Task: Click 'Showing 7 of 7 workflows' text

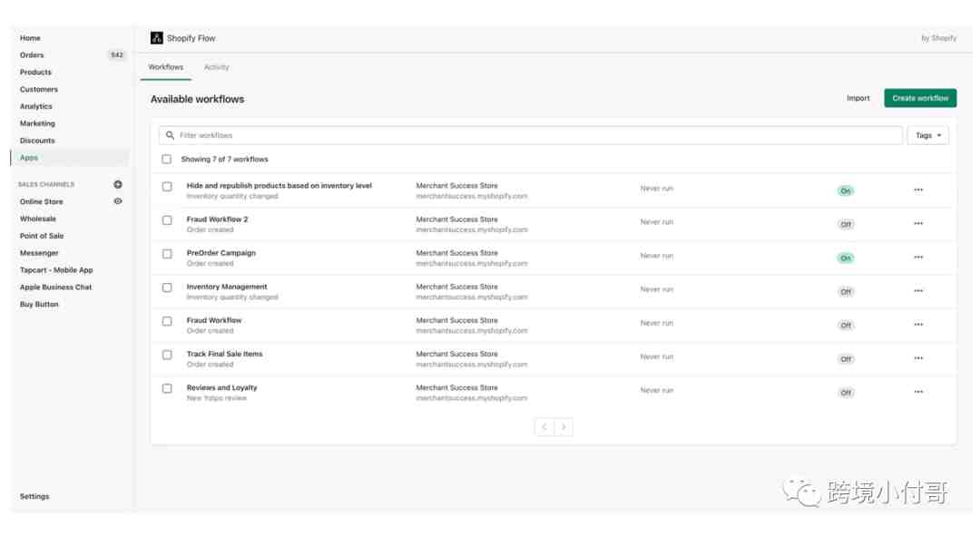Action: [x=224, y=160]
